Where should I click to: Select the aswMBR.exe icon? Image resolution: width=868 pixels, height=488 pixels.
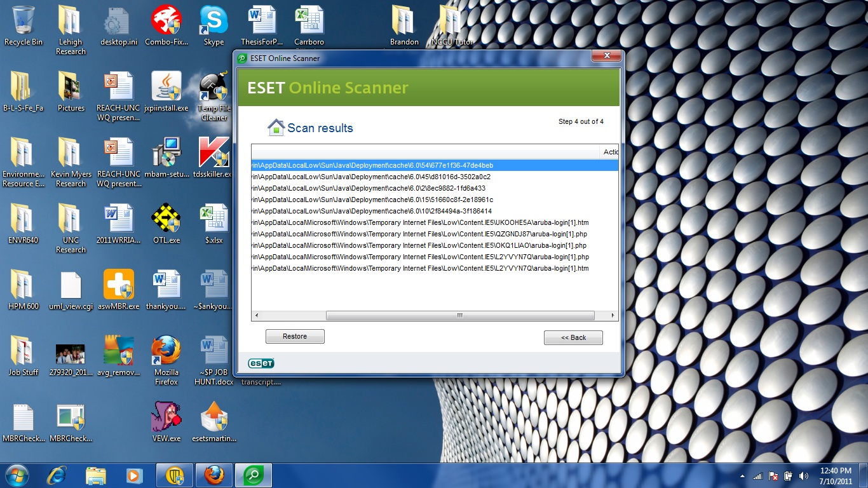[119, 290]
